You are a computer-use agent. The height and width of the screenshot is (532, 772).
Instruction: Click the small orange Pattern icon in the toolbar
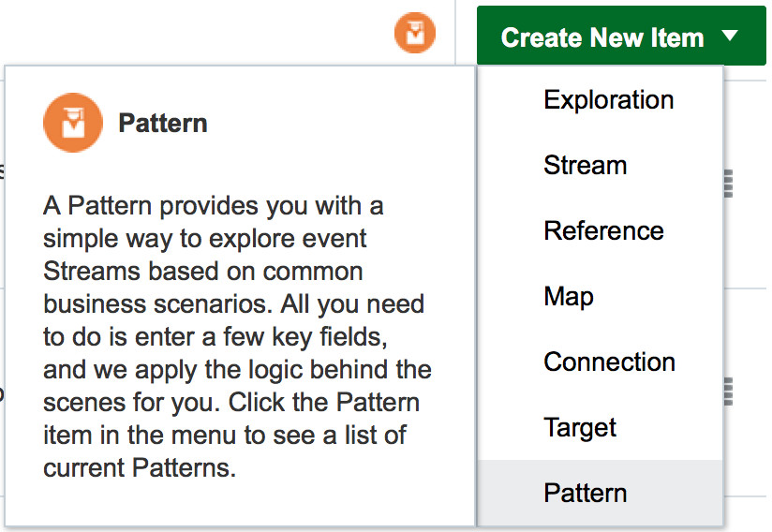tap(415, 33)
